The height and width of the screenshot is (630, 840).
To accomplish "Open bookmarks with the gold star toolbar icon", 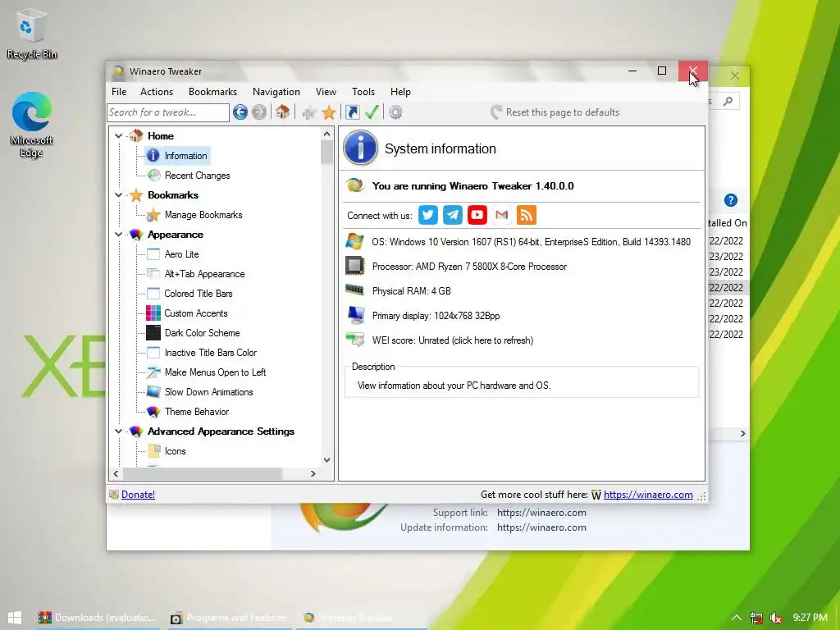I will (329, 112).
